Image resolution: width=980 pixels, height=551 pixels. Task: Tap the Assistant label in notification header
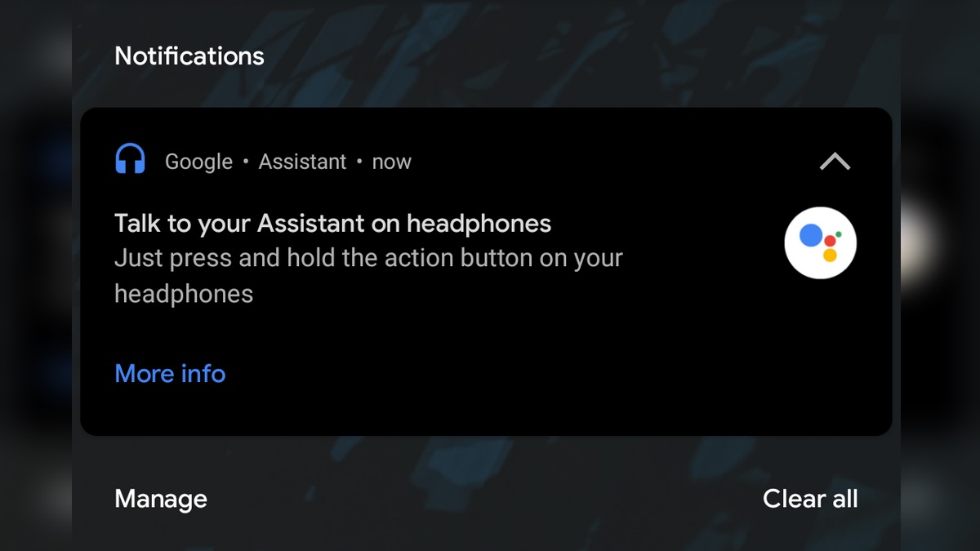coord(302,162)
